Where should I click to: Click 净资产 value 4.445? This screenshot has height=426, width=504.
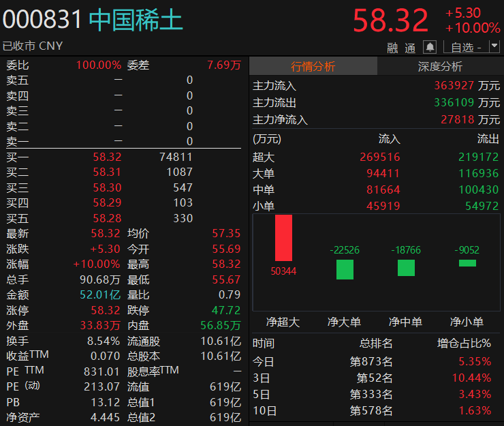point(105,417)
